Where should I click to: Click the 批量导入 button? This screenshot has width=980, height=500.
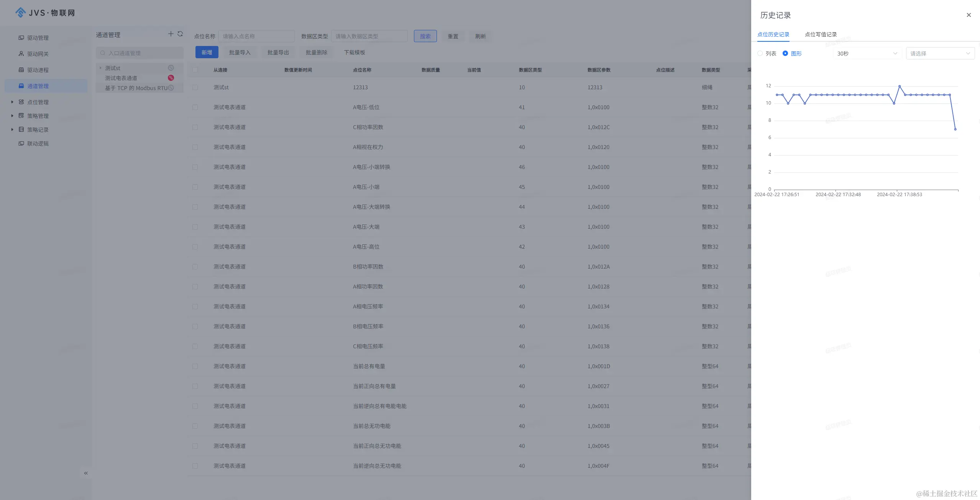point(240,52)
